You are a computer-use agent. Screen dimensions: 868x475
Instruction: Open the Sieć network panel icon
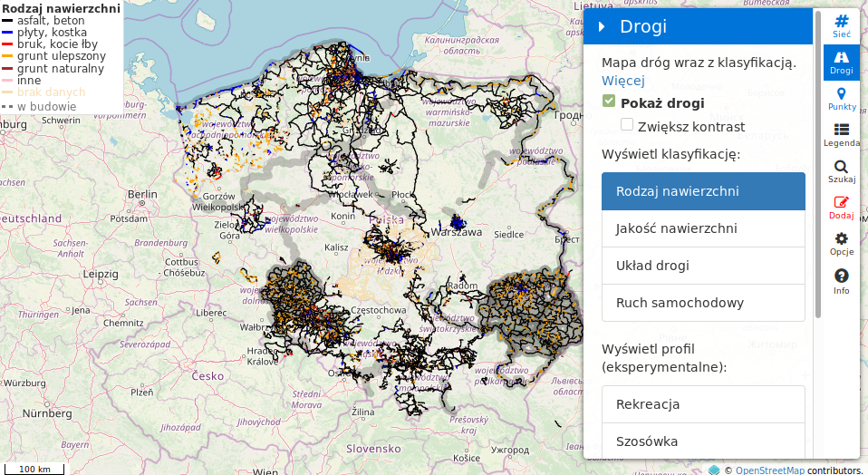[x=842, y=25]
